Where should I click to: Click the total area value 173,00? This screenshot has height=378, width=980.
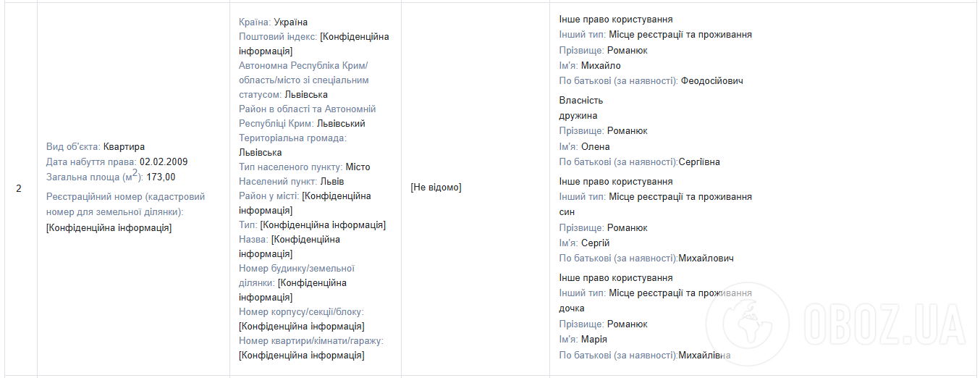click(161, 177)
